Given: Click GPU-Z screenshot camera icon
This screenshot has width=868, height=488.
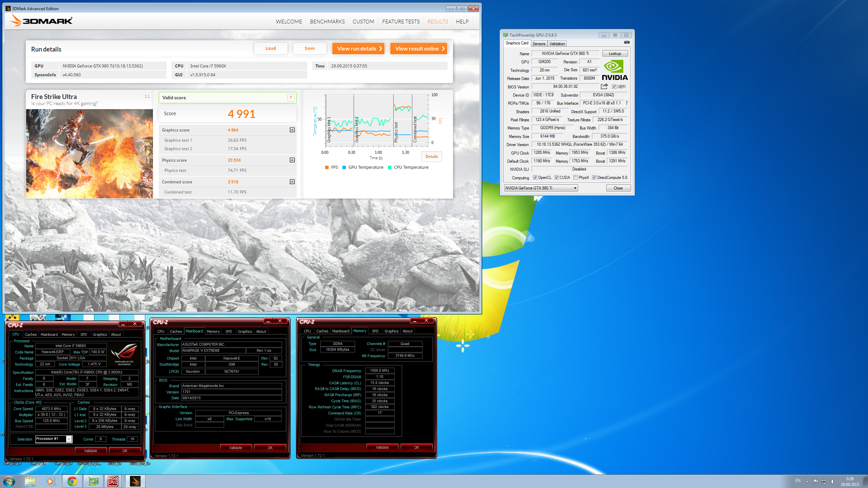Looking at the screenshot, I should tap(627, 43).
